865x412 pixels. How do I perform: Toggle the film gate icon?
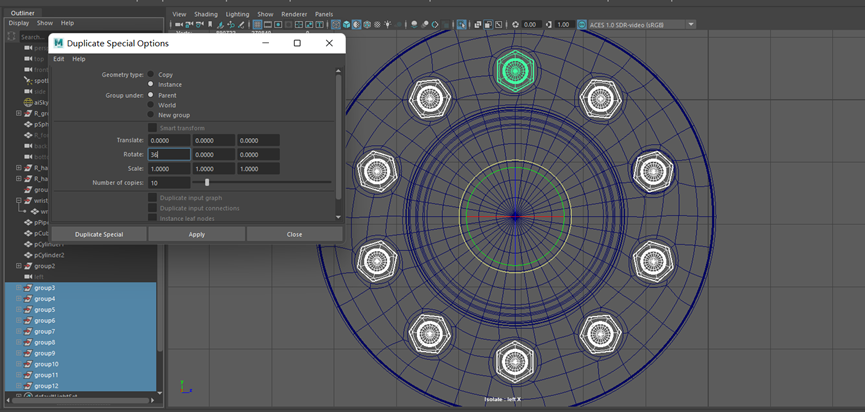coord(268,24)
